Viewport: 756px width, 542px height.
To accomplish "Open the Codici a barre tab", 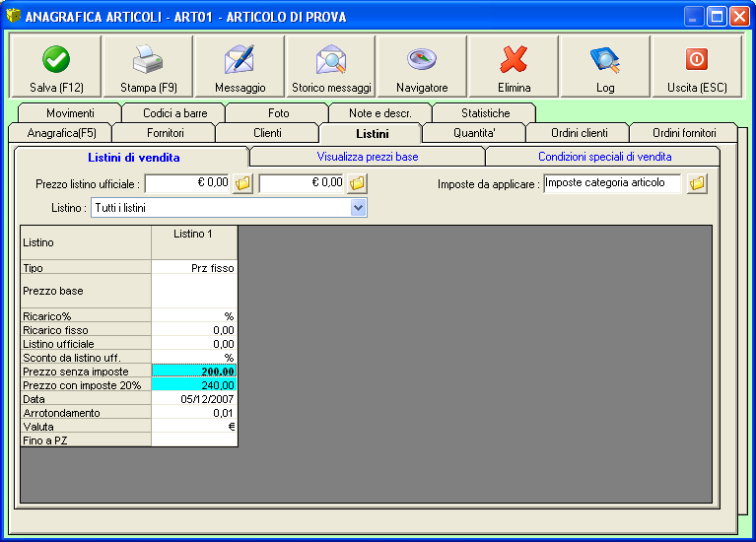I will pyautogui.click(x=175, y=113).
